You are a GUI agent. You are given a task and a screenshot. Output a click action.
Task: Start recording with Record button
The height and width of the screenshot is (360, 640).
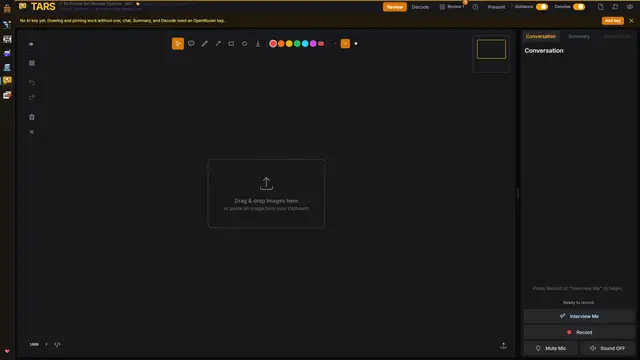point(579,332)
